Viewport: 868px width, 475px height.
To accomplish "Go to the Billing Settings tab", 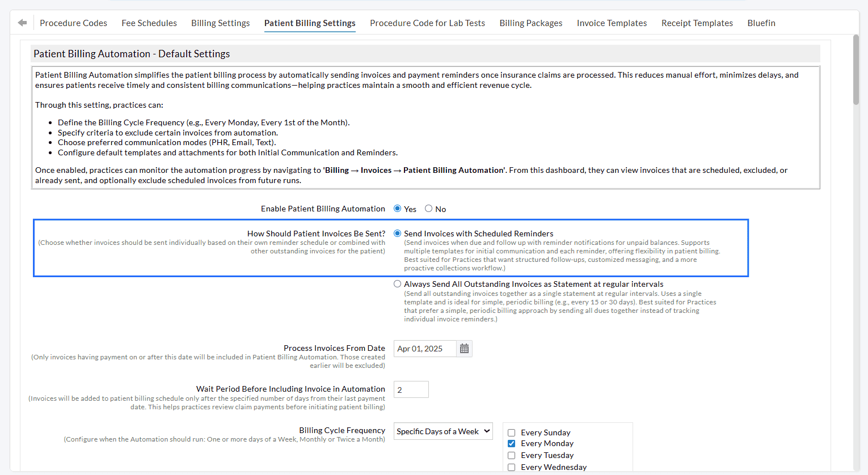I will point(221,23).
